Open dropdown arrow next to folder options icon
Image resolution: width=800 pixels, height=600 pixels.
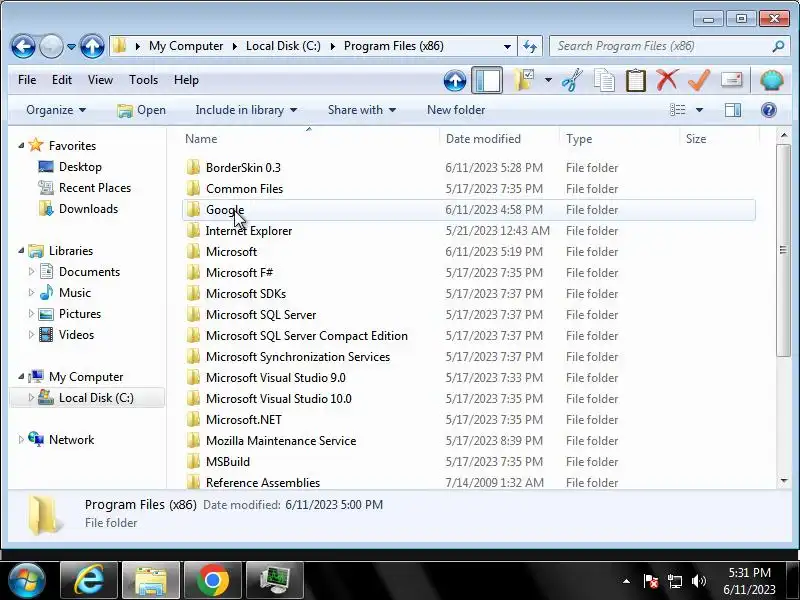tap(548, 80)
